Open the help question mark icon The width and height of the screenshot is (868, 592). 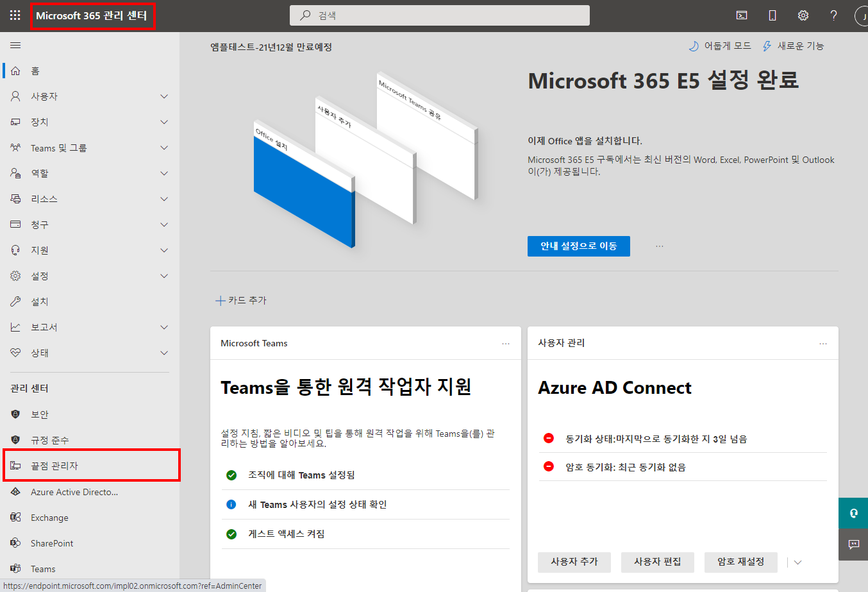833,15
